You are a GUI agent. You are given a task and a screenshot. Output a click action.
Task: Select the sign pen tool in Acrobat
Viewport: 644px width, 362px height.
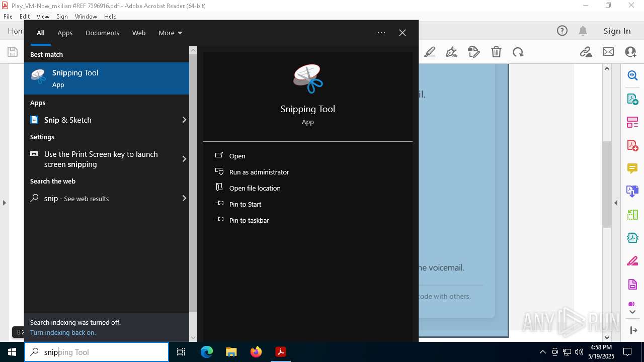pyautogui.click(x=451, y=52)
